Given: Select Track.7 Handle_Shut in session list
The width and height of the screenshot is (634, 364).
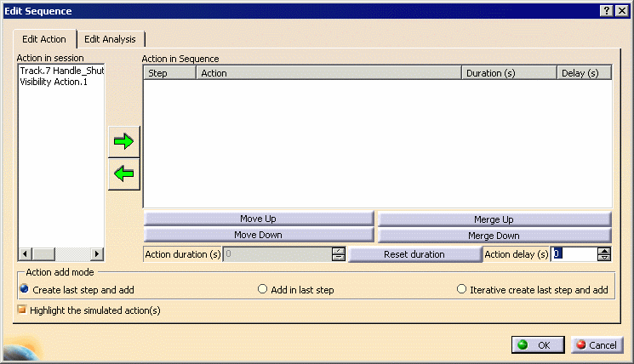Looking at the screenshot, I should pos(62,71).
